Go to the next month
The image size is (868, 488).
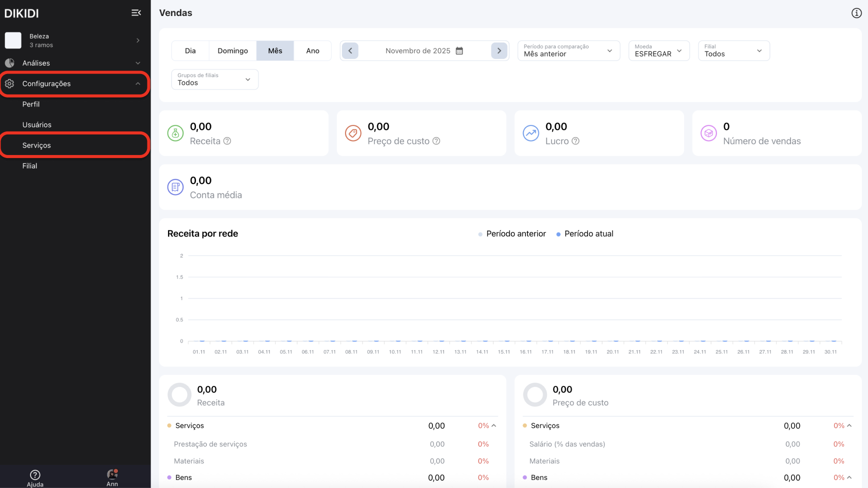(x=499, y=51)
